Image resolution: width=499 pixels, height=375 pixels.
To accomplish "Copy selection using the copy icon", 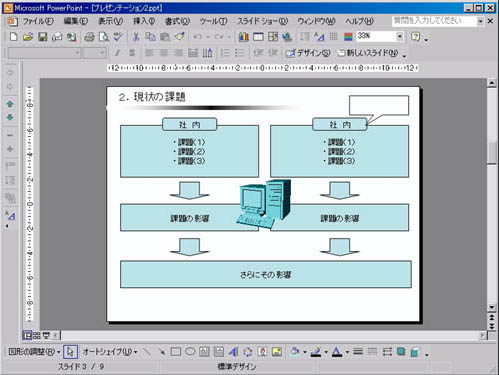I will [150, 37].
